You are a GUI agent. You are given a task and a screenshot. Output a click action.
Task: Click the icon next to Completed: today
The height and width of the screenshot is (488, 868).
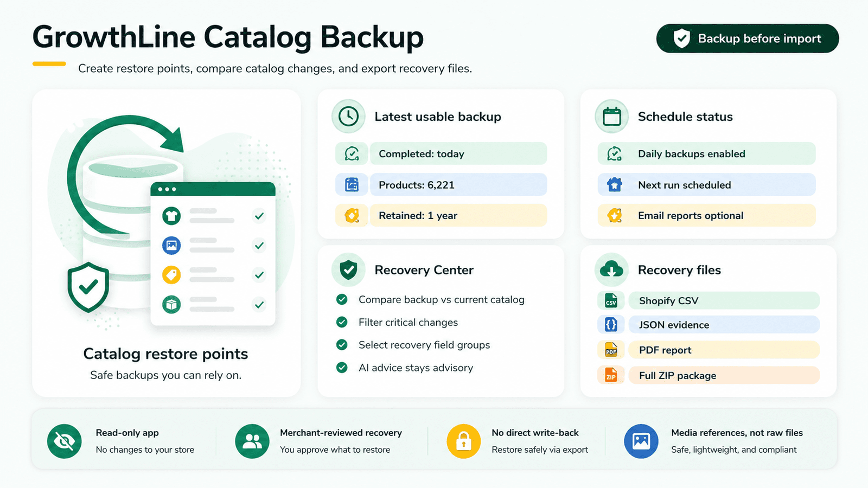(x=352, y=154)
